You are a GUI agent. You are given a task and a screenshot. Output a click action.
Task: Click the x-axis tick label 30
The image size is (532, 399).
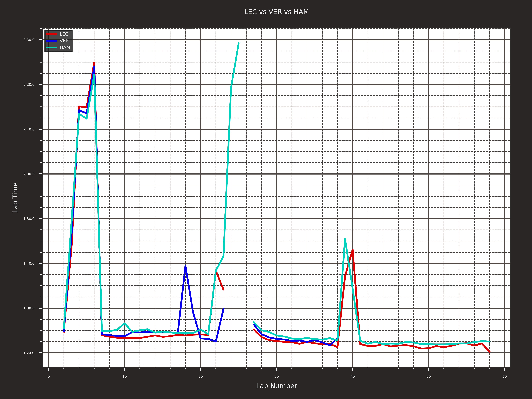[277, 377]
